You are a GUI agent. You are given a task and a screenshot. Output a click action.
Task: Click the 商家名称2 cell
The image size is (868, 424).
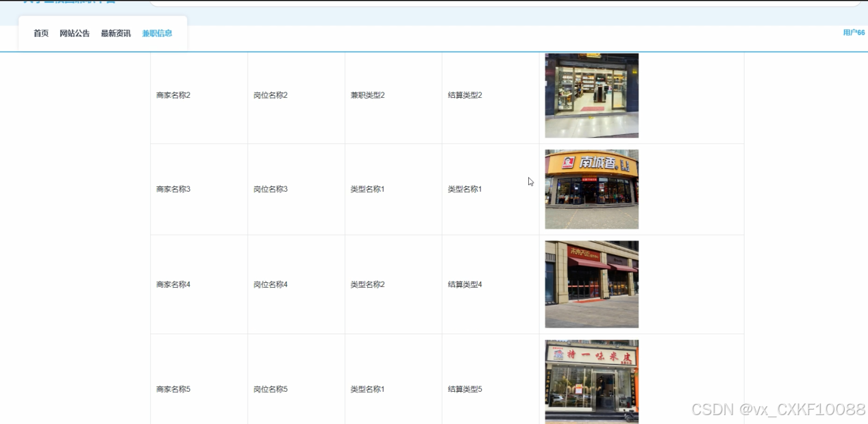click(173, 95)
